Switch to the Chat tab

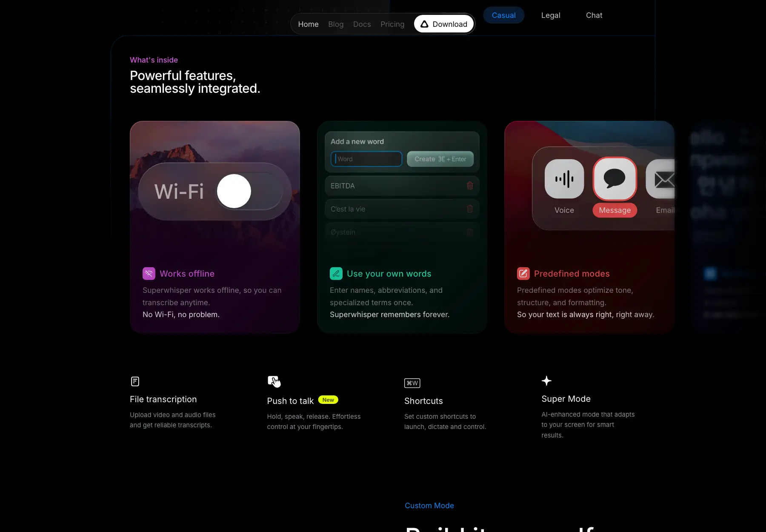coord(594,15)
